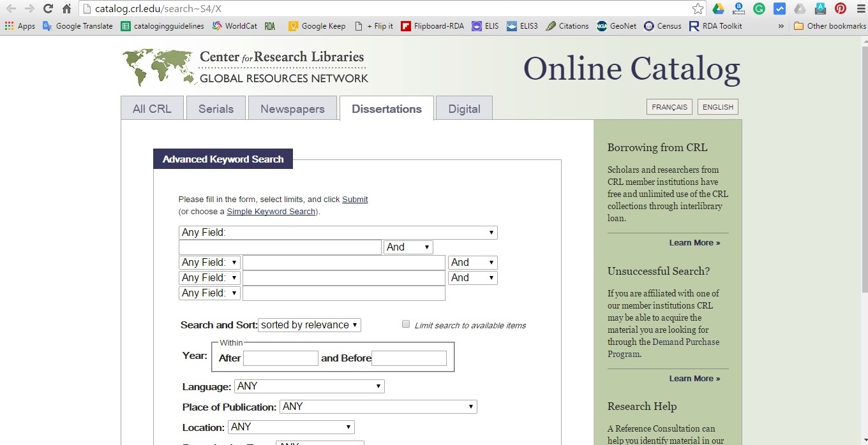Open the Google Keep bookmark

[317, 26]
